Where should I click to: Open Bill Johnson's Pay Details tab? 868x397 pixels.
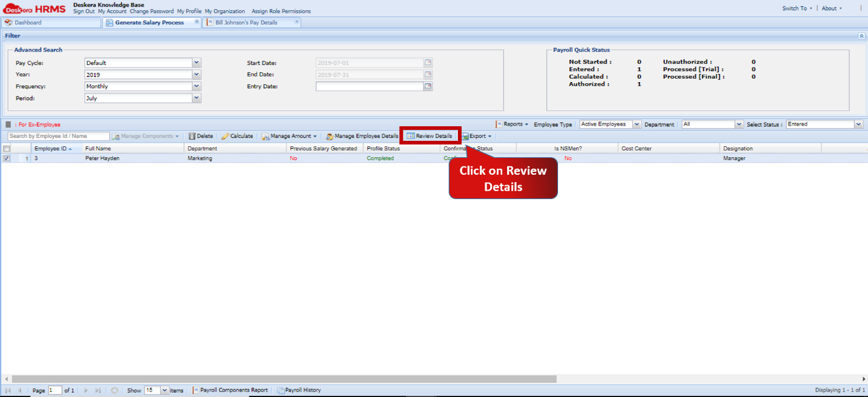(x=249, y=22)
